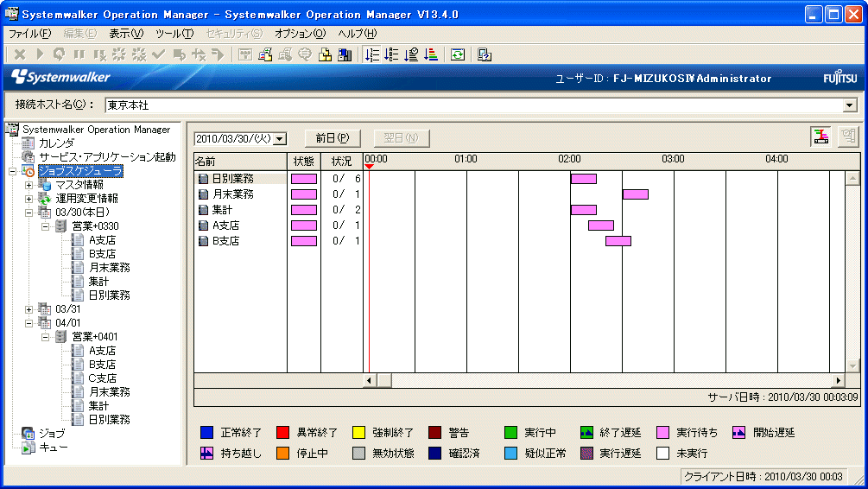Viewport: 868px width, 489px height.
Task: Select ジョブ node in the tree
Action: [x=52, y=433]
